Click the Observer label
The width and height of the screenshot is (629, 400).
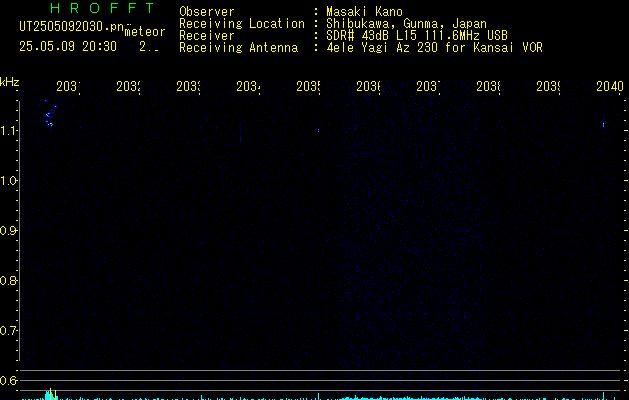(207, 11)
